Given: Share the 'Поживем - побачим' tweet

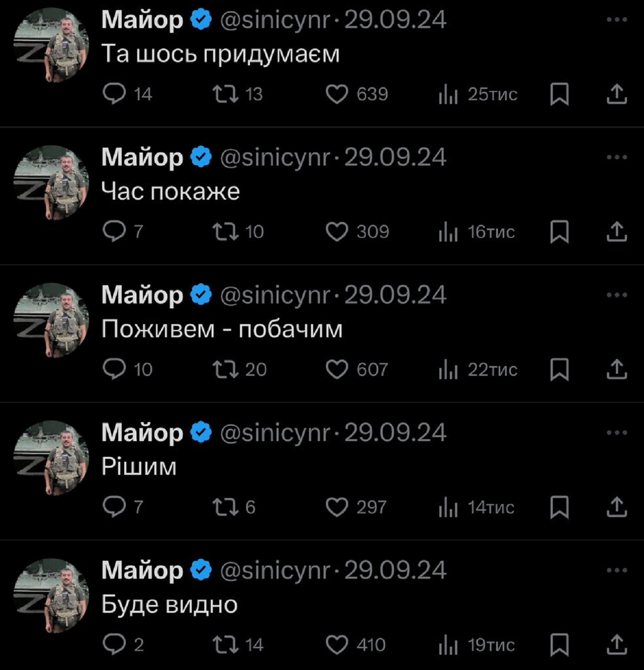Looking at the screenshot, I should coord(616,369).
